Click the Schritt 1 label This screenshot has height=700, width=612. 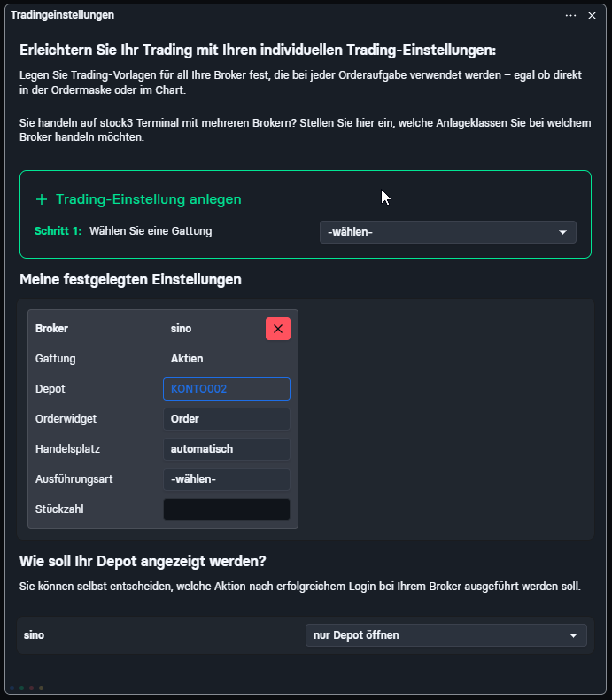(58, 231)
